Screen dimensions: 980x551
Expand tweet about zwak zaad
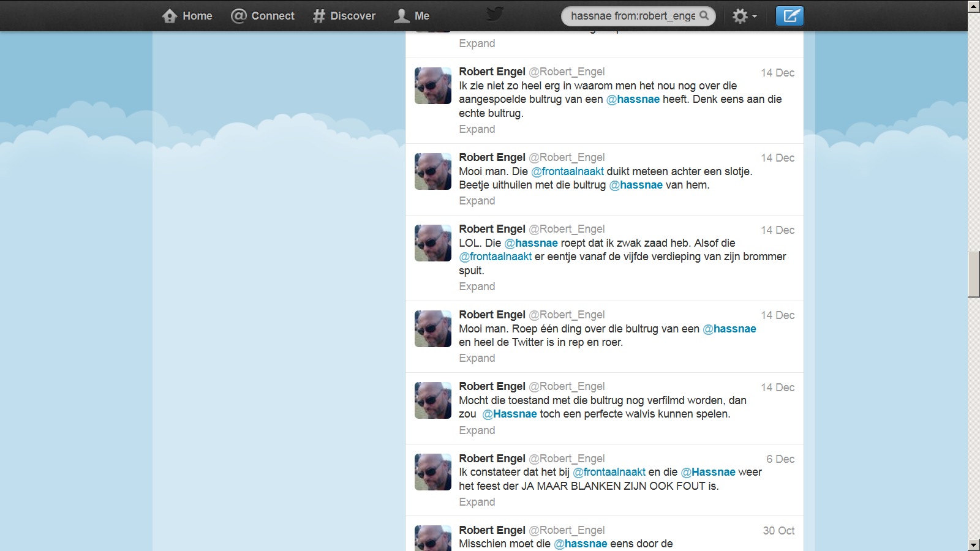[477, 287]
